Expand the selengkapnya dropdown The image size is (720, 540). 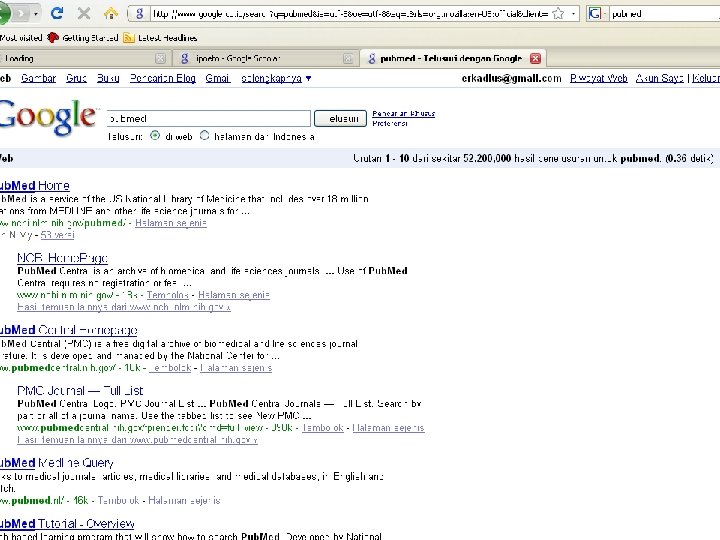click(276, 79)
